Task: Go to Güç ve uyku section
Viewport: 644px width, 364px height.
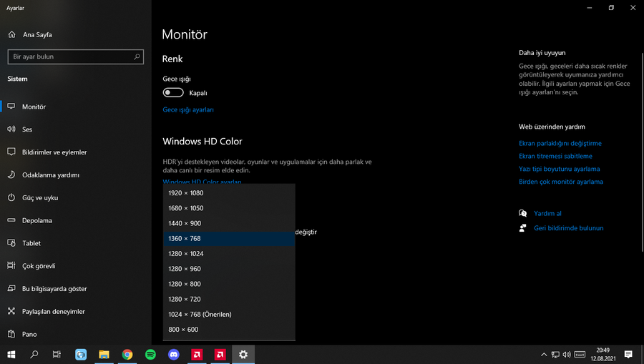Action: (x=40, y=197)
